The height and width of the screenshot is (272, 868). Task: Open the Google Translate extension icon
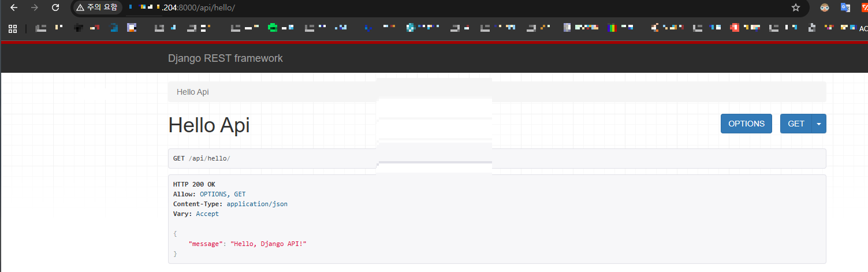(845, 8)
